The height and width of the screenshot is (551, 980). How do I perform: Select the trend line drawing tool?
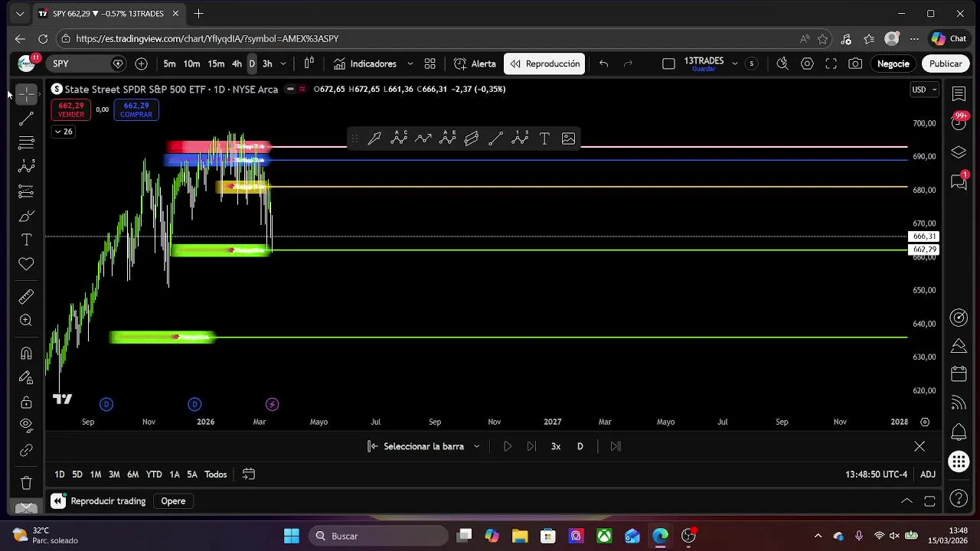point(26,119)
